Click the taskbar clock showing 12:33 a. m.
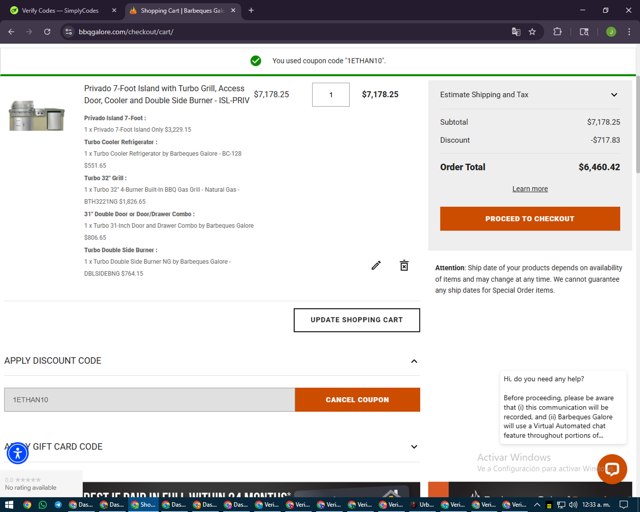Viewport: 640px width, 512px height. point(596,505)
